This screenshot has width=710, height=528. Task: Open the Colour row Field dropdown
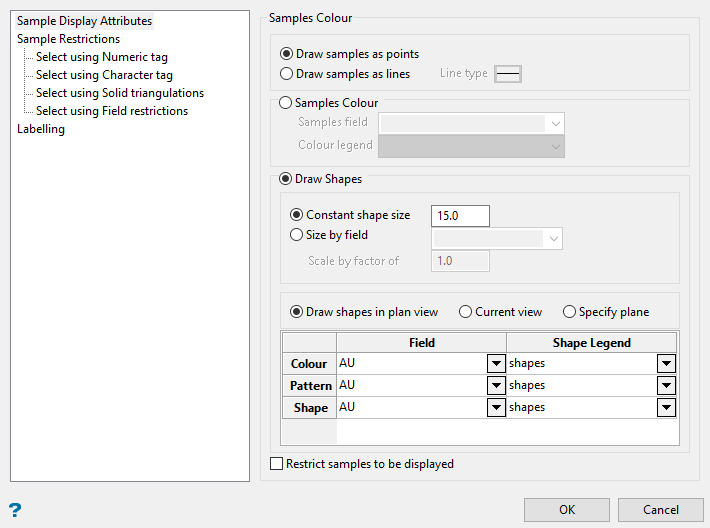(496, 364)
